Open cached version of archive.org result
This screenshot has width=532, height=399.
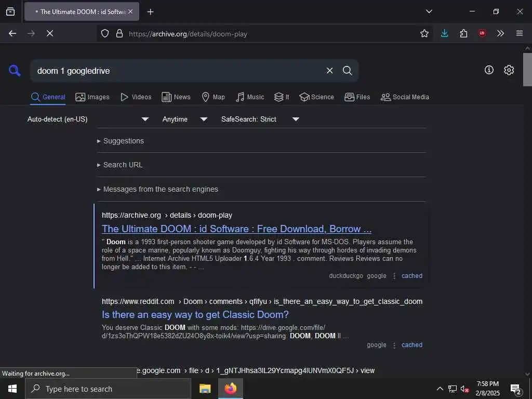412,276
